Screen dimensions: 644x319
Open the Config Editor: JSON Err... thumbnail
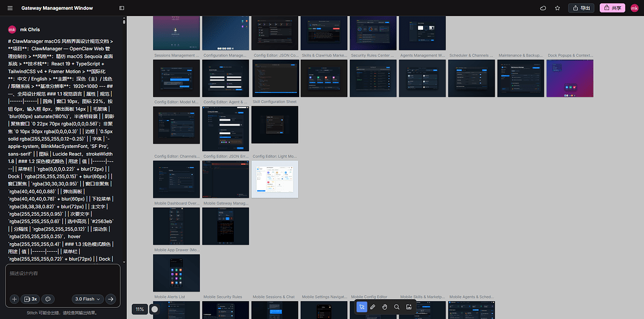click(225, 180)
